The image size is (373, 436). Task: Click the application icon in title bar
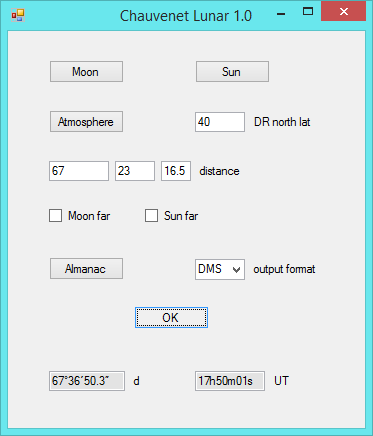[18, 15]
